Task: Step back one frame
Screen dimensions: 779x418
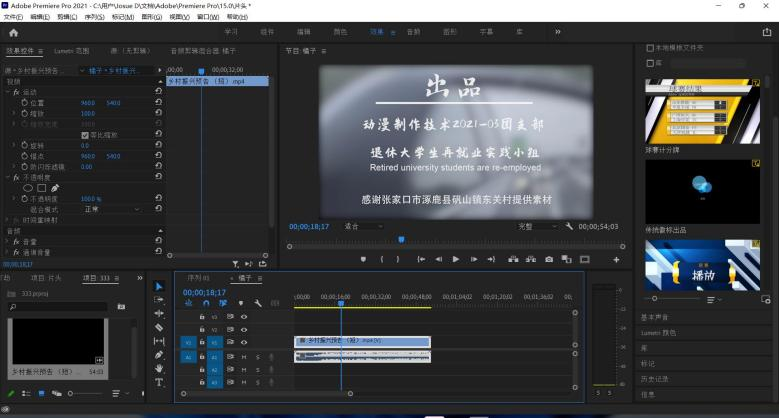Action: (x=438, y=259)
